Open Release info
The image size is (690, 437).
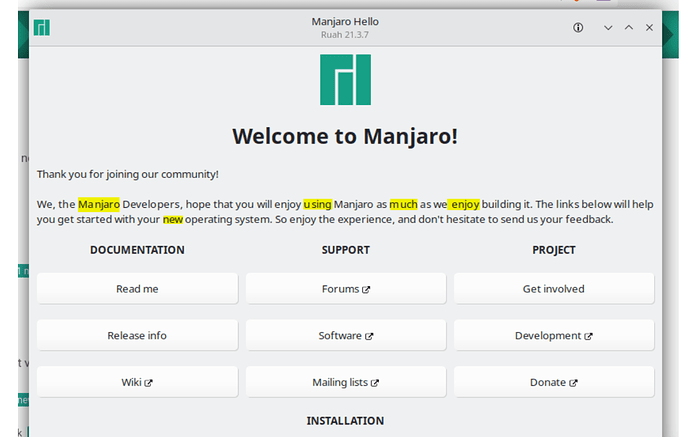pos(137,335)
